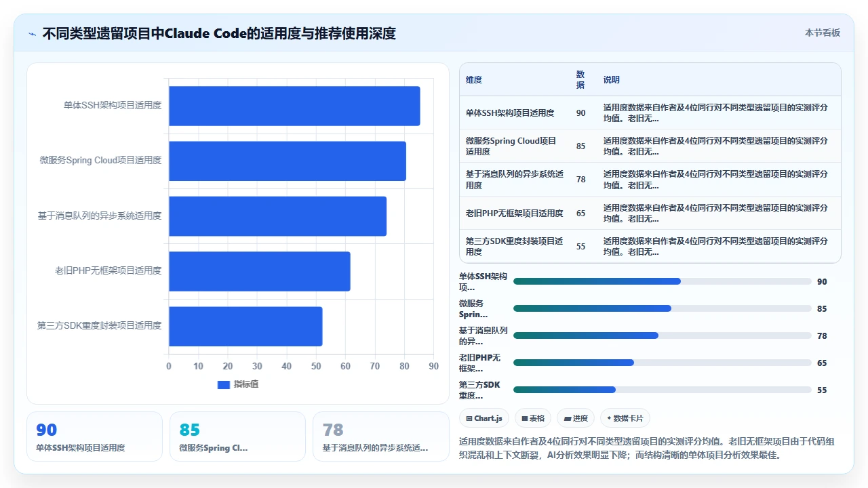Click the 微服务Sprin... progress bar at 85
The height and width of the screenshot is (488, 868).
click(662, 308)
